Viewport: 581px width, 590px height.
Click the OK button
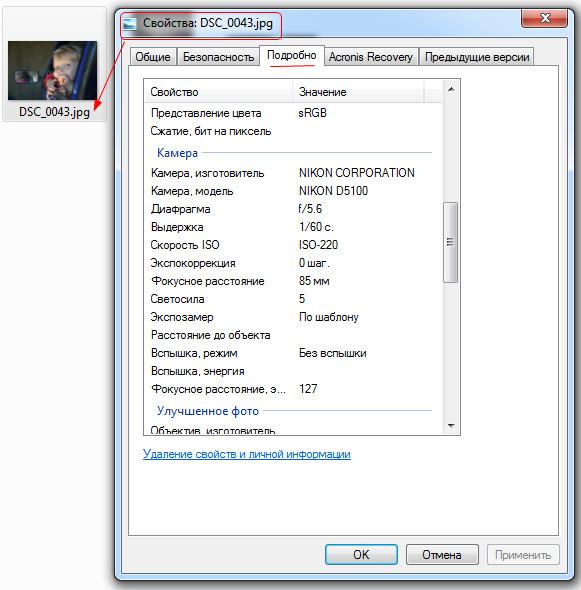361,554
